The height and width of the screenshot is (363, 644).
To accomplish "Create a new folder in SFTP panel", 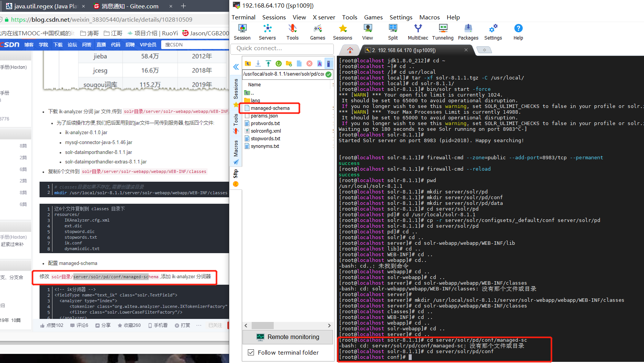I will tap(289, 63).
